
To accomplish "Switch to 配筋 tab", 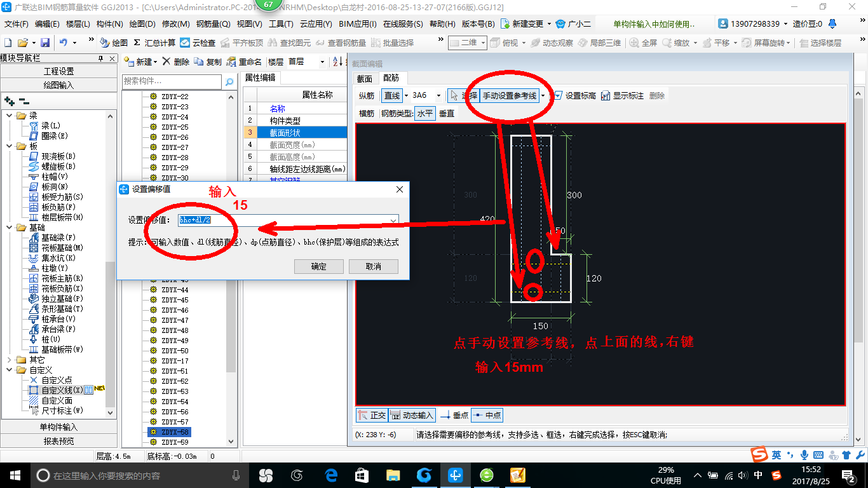I will (391, 78).
